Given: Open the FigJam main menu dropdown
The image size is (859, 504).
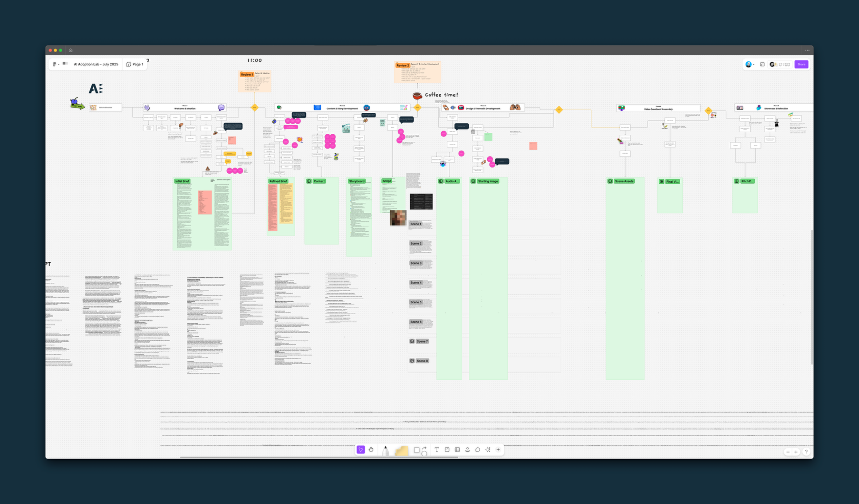Looking at the screenshot, I should point(56,64).
